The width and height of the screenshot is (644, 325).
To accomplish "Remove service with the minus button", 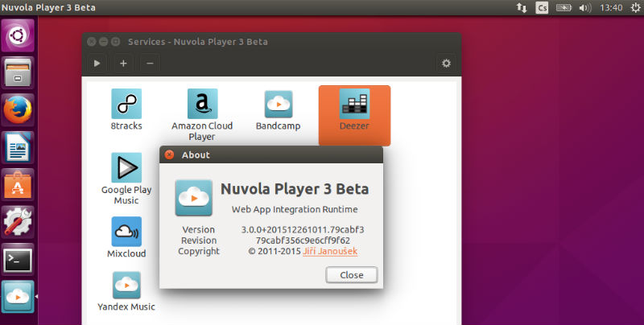I will (150, 64).
